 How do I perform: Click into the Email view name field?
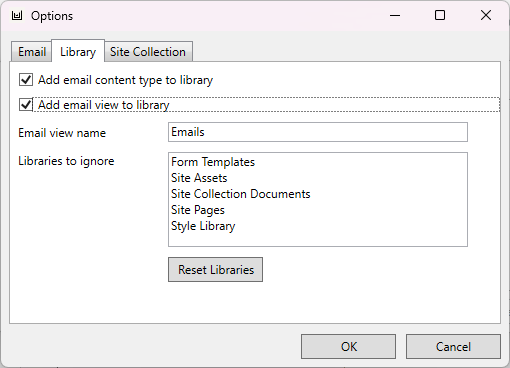coord(318,132)
